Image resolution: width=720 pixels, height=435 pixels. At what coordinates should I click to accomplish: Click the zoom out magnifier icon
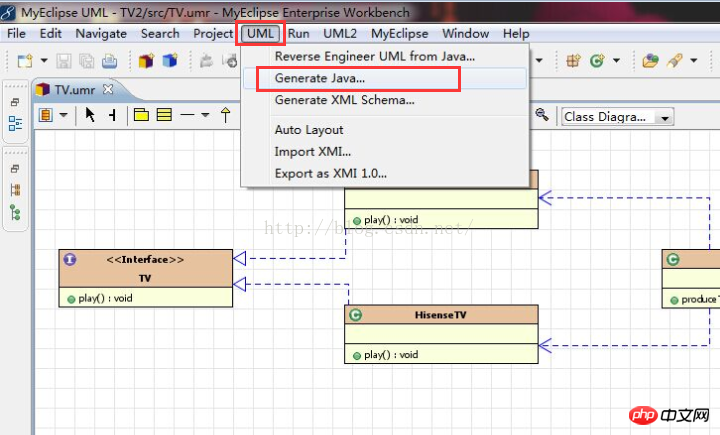point(542,114)
